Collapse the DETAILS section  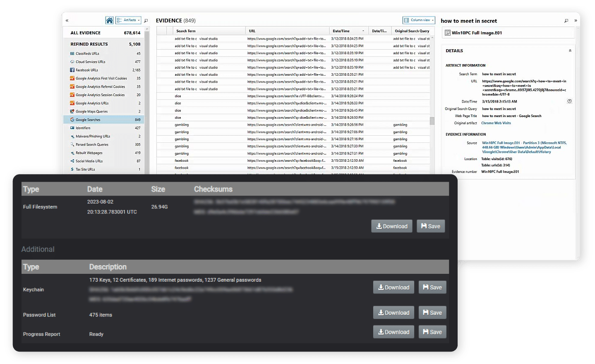point(570,51)
